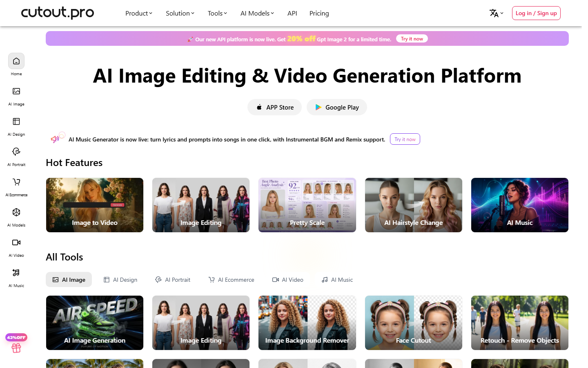Expand the Solution dropdown menu
Screen dimensions: 588x368
coord(180,13)
